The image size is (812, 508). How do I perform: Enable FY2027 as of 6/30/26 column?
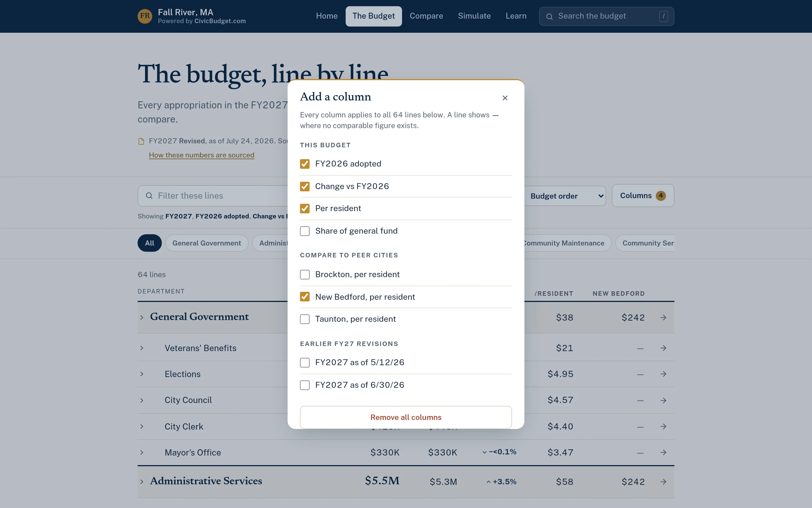[305, 385]
